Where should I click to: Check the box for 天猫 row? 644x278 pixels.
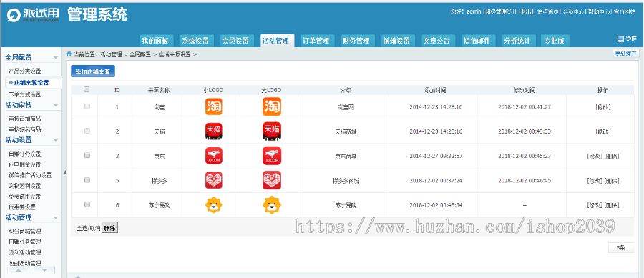(x=87, y=131)
